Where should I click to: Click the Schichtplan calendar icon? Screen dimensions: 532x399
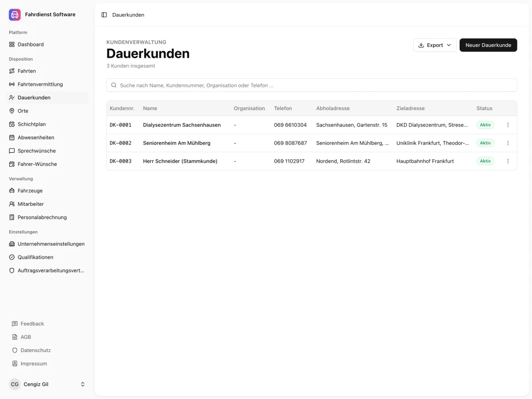pyautogui.click(x=11, y=124)
